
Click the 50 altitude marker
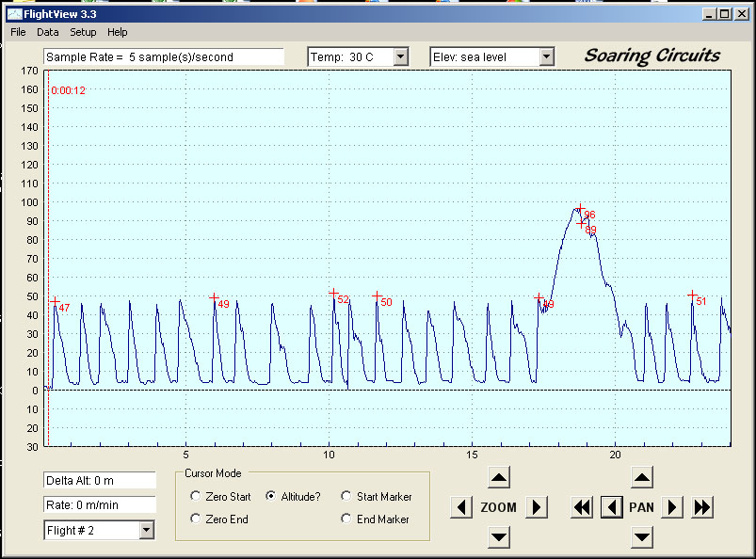[x=377, y=295]
